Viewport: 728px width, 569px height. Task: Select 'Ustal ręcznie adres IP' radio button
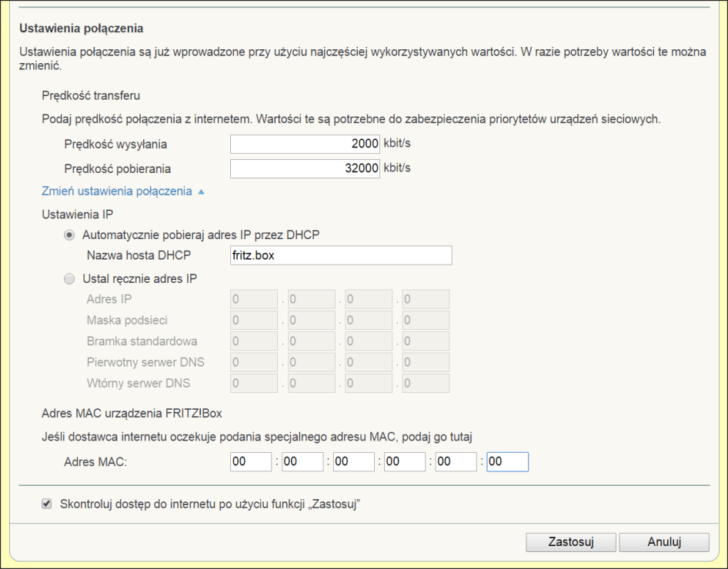pyautogui.click(x=70, y=278)
